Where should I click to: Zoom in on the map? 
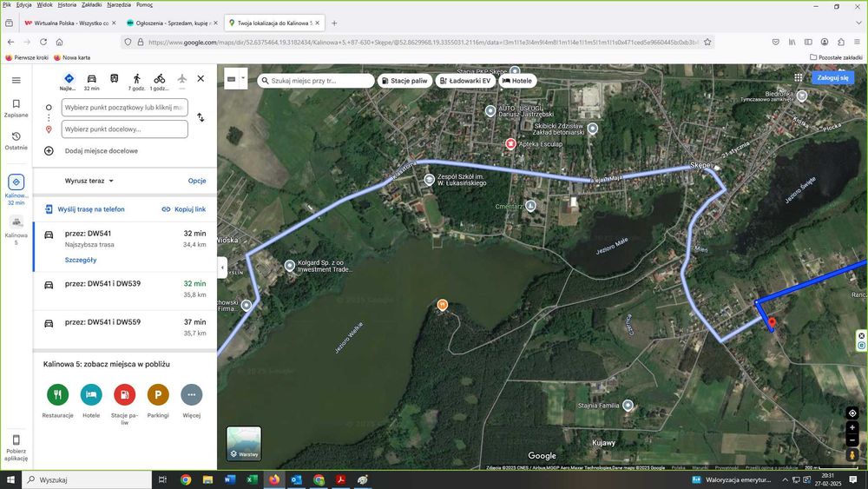tap(852, 427)
